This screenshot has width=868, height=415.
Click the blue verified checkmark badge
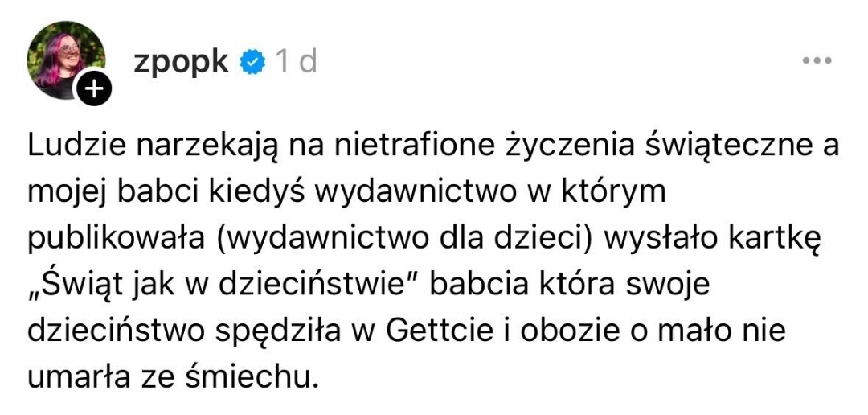point(253,62)
